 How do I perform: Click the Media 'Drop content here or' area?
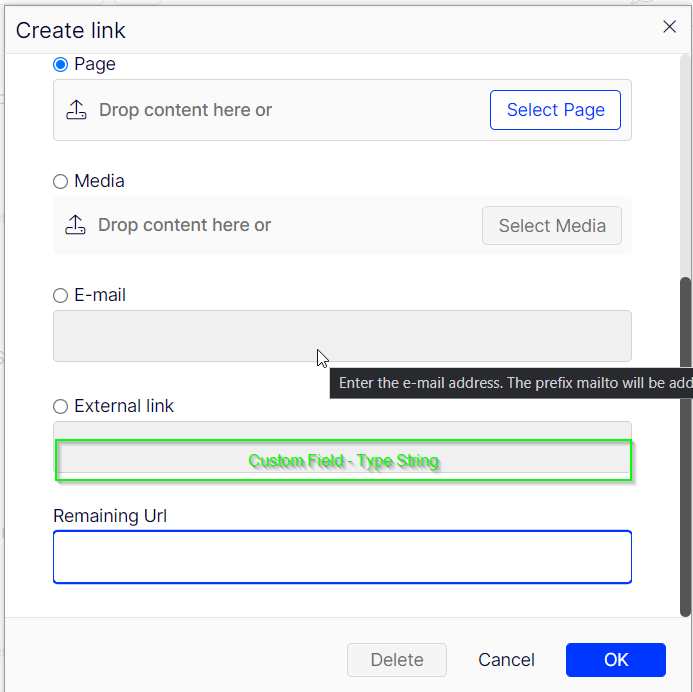tap(185, 225)
